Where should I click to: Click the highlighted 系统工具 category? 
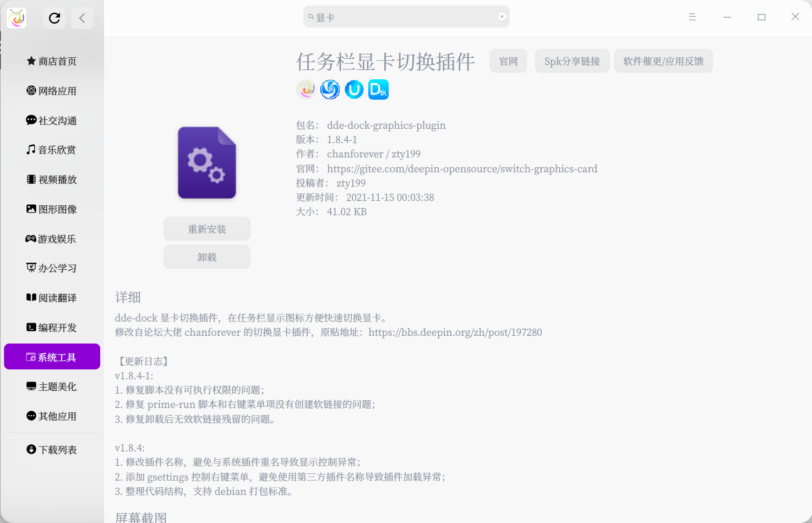coord(52,357)
